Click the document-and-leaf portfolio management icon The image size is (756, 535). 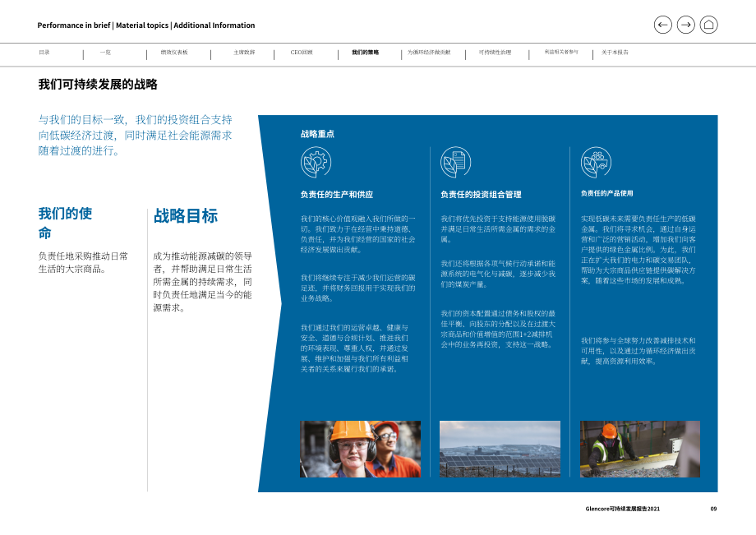tap(455, 163)
